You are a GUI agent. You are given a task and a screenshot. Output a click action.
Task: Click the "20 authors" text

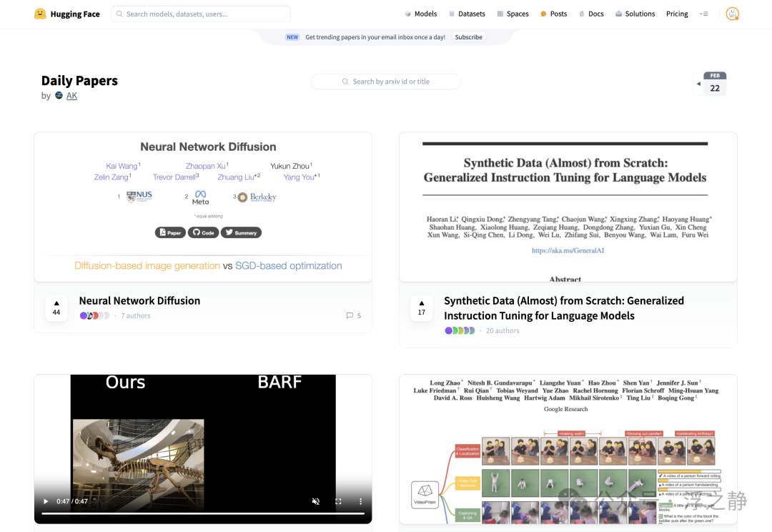point(503,330)
